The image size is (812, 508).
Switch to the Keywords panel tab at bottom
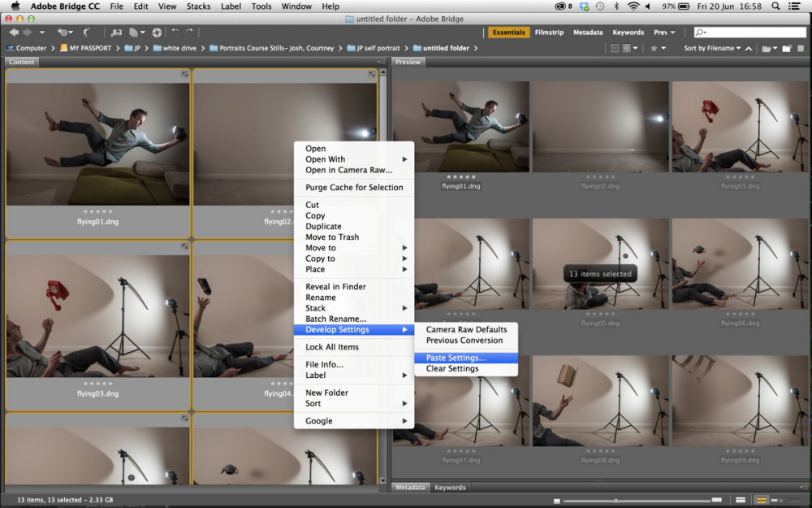click(450, 487)
